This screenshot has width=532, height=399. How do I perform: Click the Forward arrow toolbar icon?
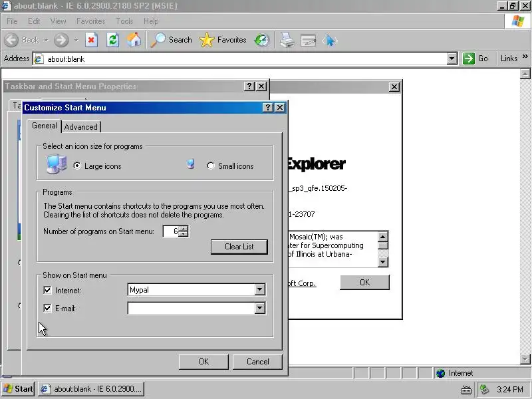coord(61,40)
